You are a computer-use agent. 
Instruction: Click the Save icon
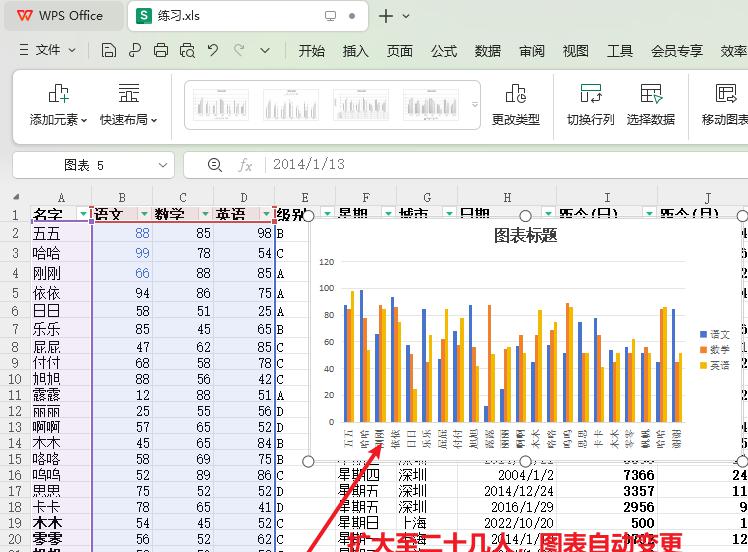[x=109, y=50]
